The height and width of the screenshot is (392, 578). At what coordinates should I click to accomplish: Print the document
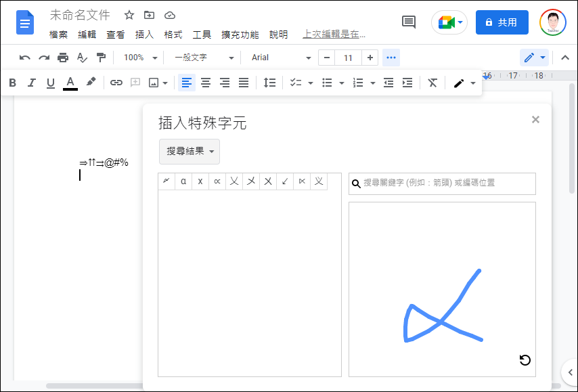click(63, 58)
